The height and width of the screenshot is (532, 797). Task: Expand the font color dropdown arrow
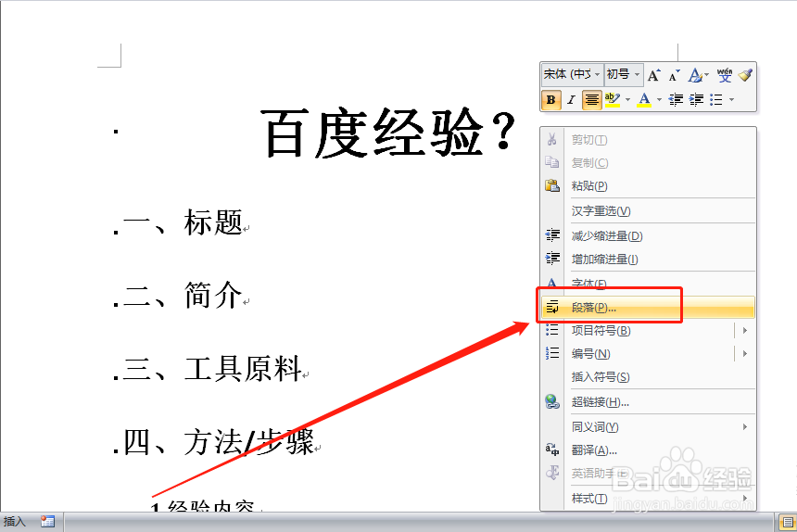659,99
